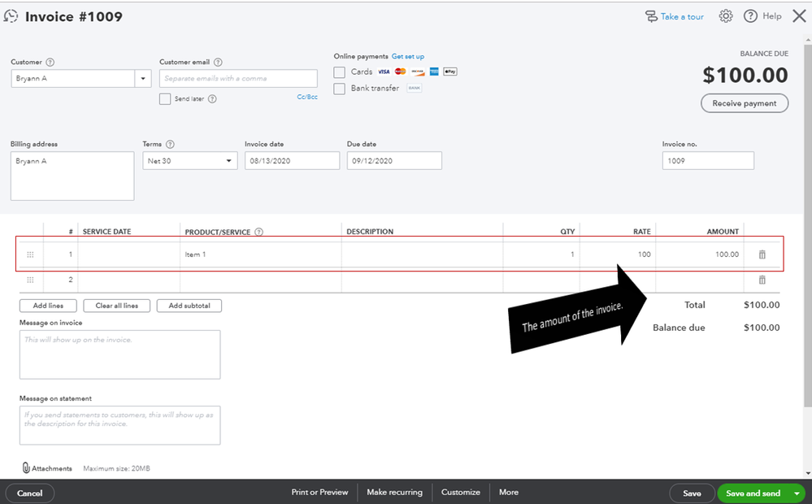Screen dimensions: 812x504
Task: Click the Invoice date field
Action: point(292,161)
